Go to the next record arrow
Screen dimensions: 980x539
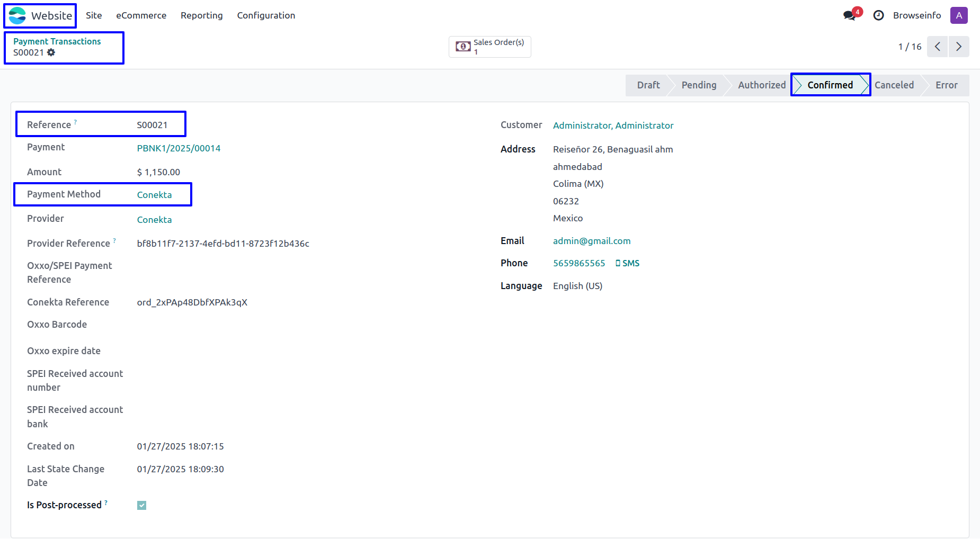click(959, 47)
